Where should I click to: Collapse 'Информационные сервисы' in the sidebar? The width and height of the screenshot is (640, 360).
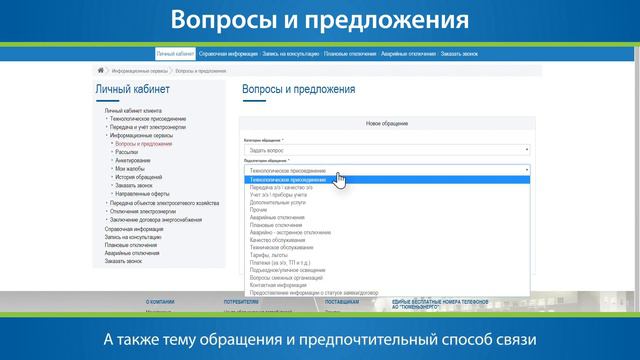(x=141, y=136)
